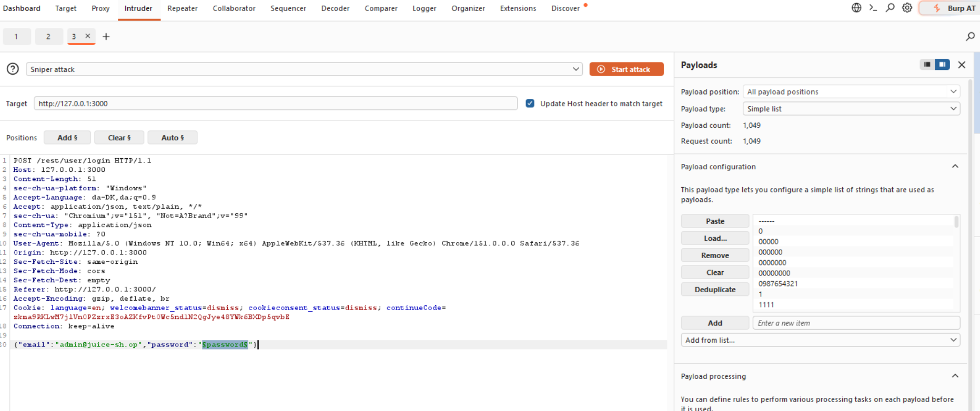
Task: Close Intruder tab 3
Action: (x=88, y=36)
